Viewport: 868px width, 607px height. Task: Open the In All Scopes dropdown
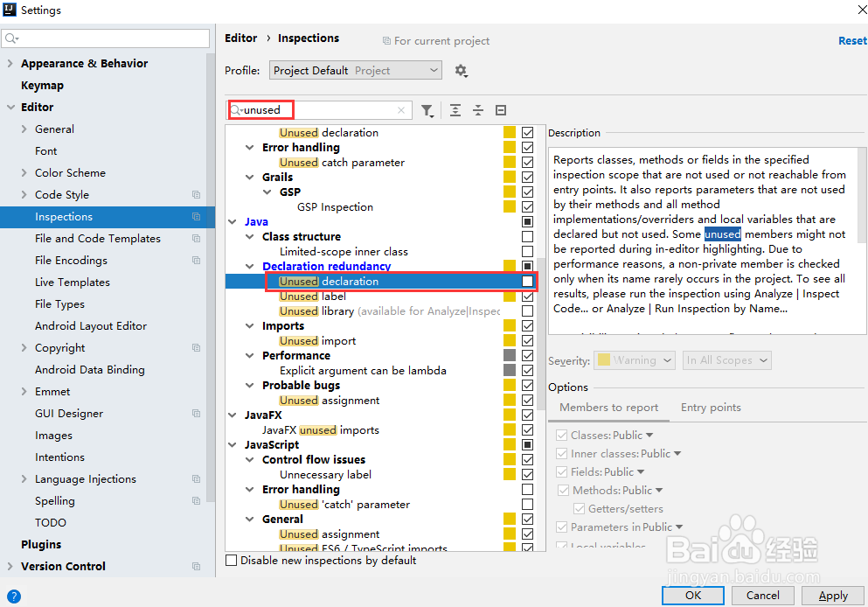pyautogui.click(x=726, y=359)
